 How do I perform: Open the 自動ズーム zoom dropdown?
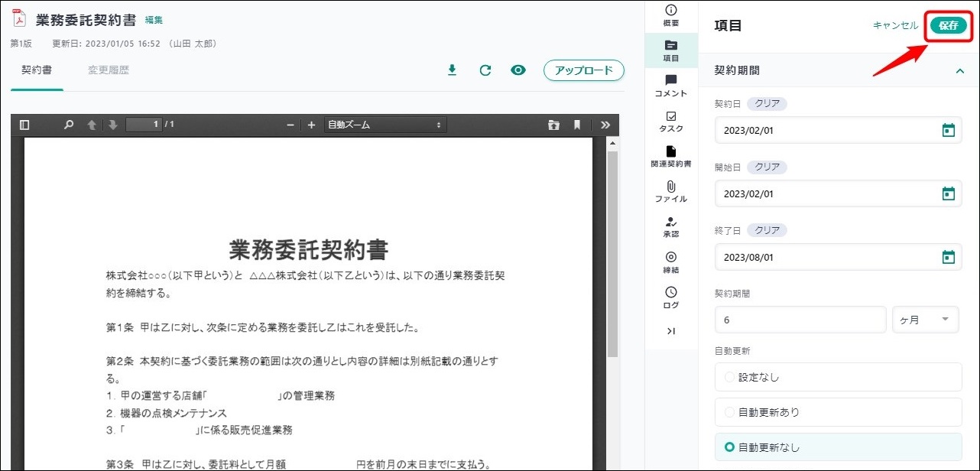385,125
